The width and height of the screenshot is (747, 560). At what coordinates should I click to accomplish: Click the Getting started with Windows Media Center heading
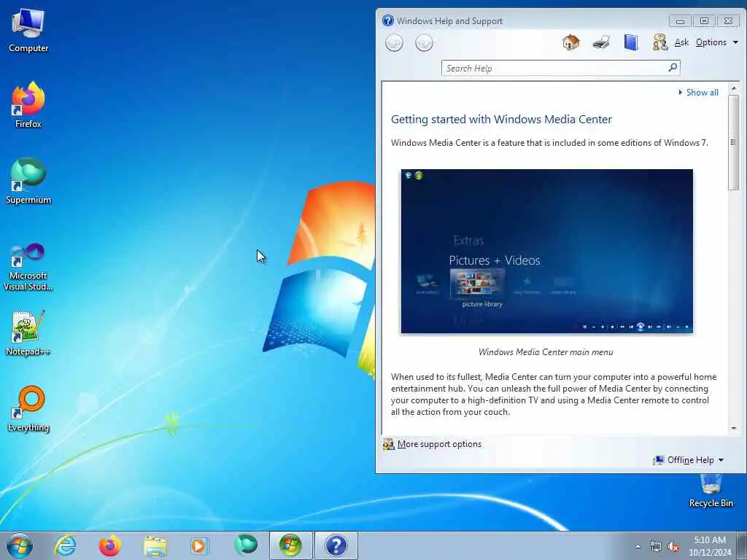pyautogui.click(x=501, y=119)
